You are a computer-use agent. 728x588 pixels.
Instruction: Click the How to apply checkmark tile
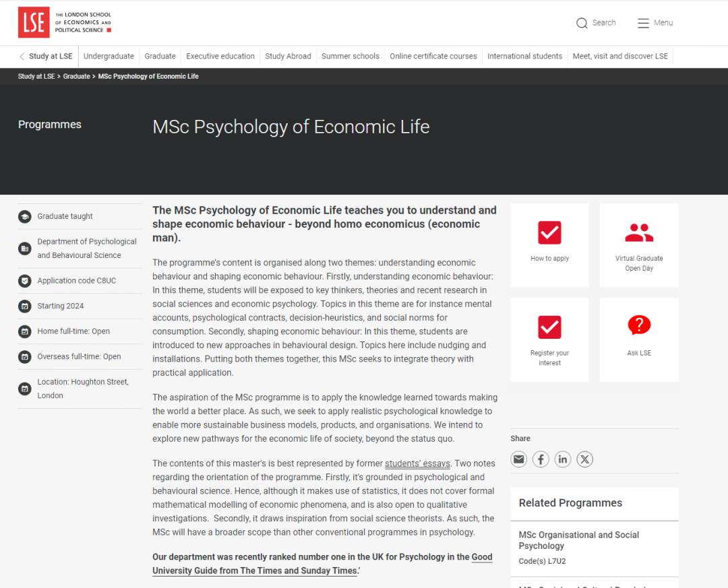pyautogui.click(x=550, y=245)
